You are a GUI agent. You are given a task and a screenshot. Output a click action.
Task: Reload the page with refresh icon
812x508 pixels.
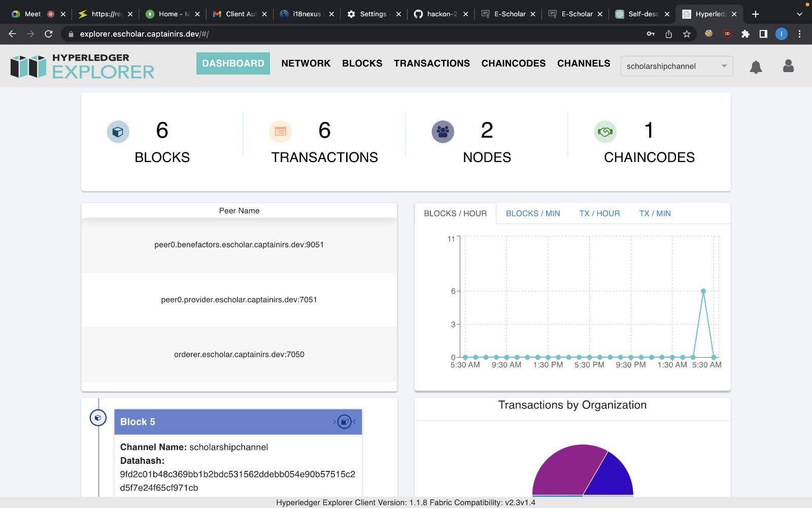click(x=49, y=34)
